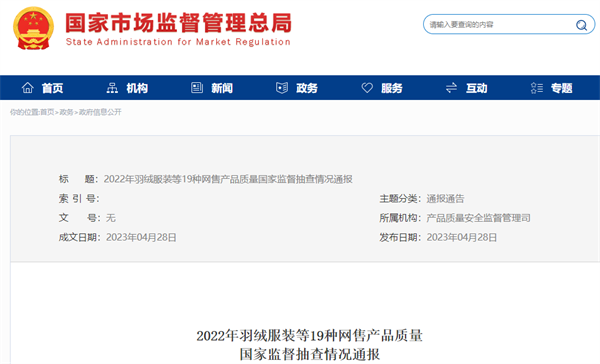Open the 新闻 navigation menu item

tap(222, 88)
